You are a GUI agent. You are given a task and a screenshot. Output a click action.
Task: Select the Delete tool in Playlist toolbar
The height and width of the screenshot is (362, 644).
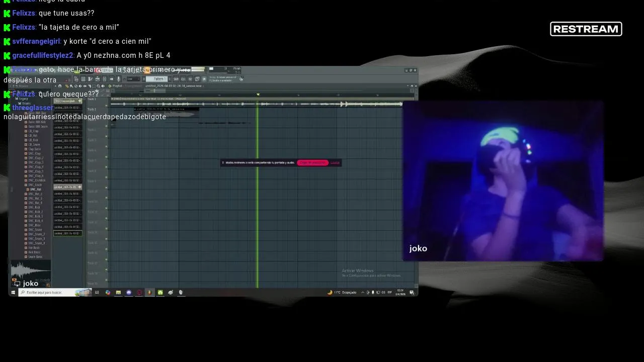[x=76, y=86]
